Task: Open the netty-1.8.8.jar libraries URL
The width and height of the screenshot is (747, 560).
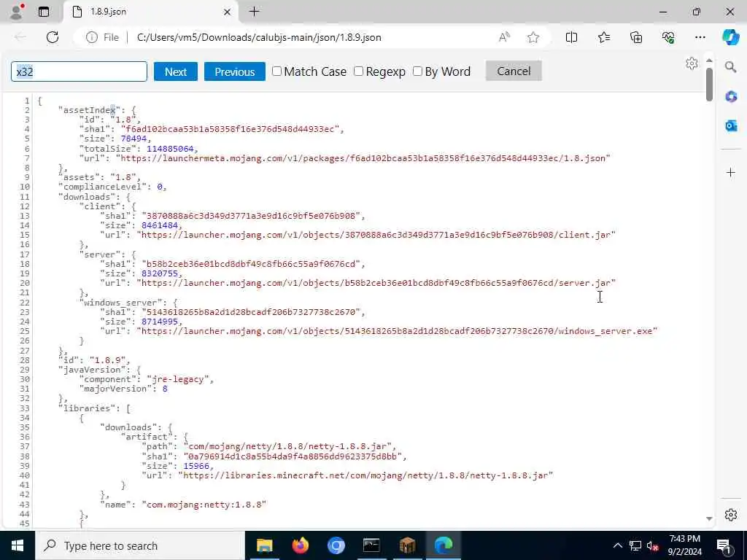Action: [x=366, y=475]
